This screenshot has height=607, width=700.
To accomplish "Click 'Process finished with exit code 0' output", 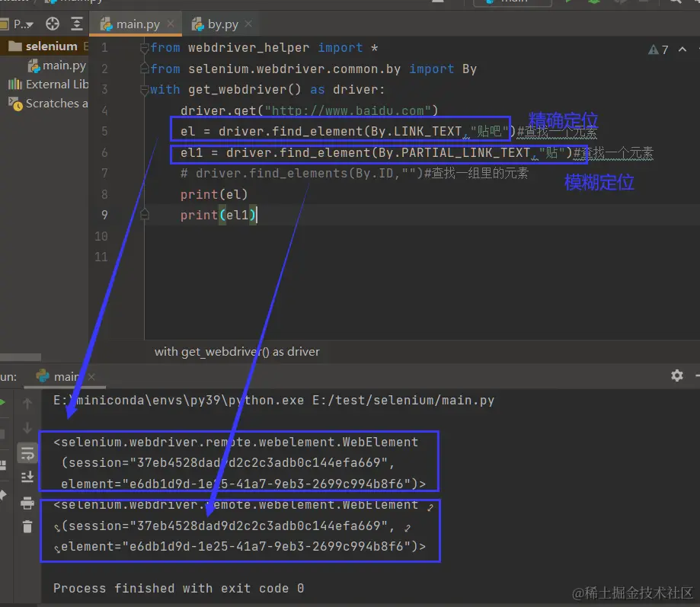I will [178, 588].
